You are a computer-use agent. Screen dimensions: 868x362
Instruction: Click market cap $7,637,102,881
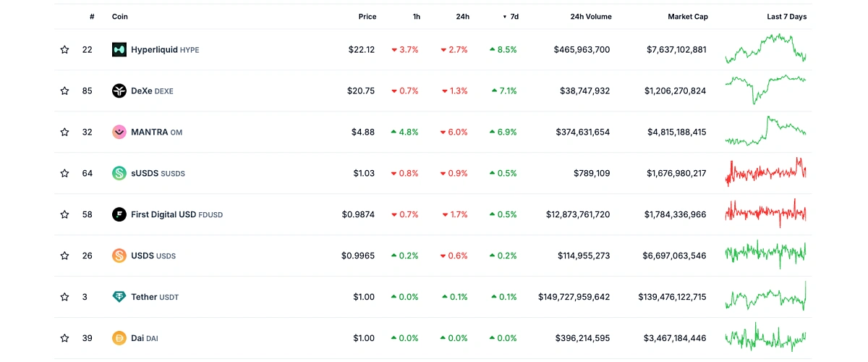[677, 50]
